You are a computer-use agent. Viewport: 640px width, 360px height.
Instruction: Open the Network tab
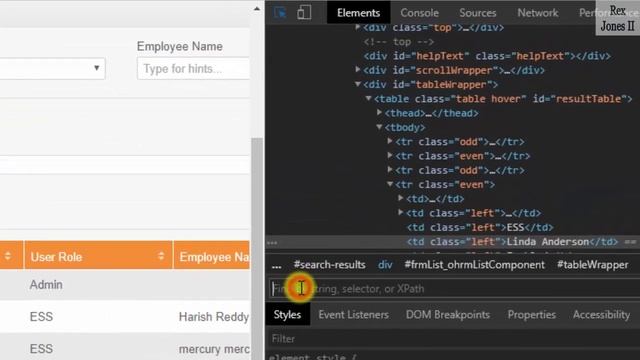pos(538,13)
